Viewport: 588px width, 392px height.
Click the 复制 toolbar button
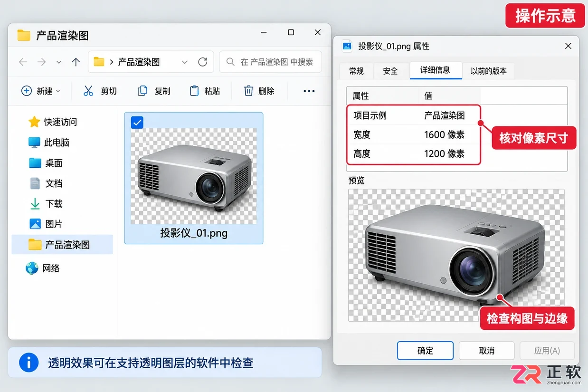(x=154, y=91)
